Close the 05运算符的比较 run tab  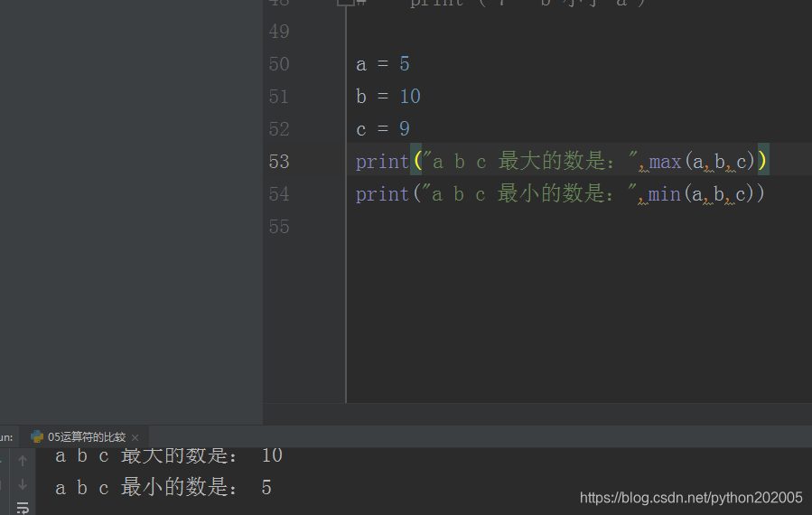coord(135,438)
